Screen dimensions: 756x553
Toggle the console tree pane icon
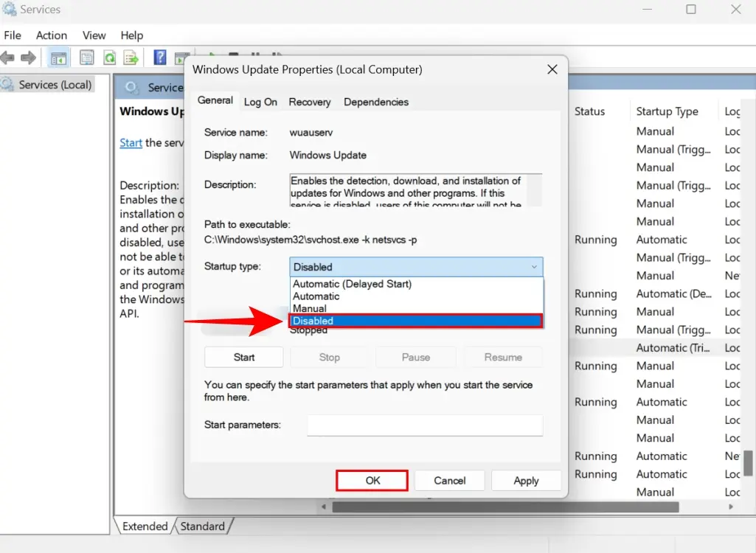click(x=58, y=58)
